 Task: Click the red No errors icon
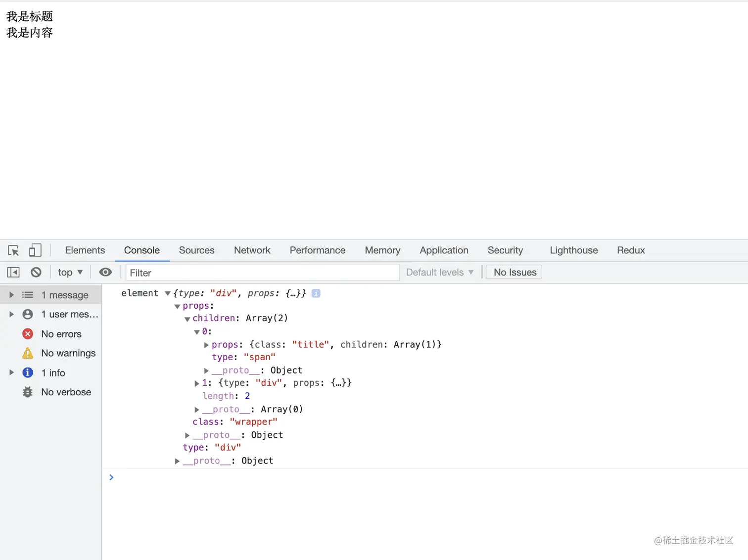[x=28, y=334]
